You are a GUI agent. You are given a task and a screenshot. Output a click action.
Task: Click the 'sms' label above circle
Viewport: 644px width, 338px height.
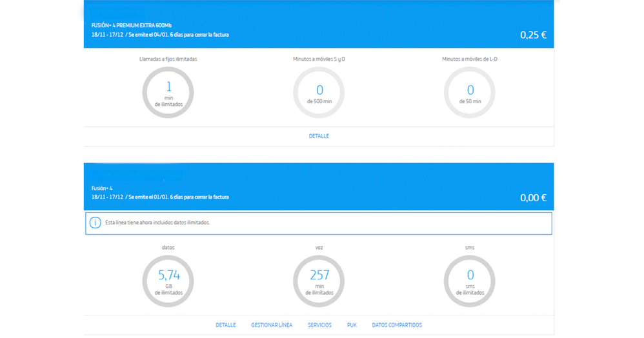point(469,248)
